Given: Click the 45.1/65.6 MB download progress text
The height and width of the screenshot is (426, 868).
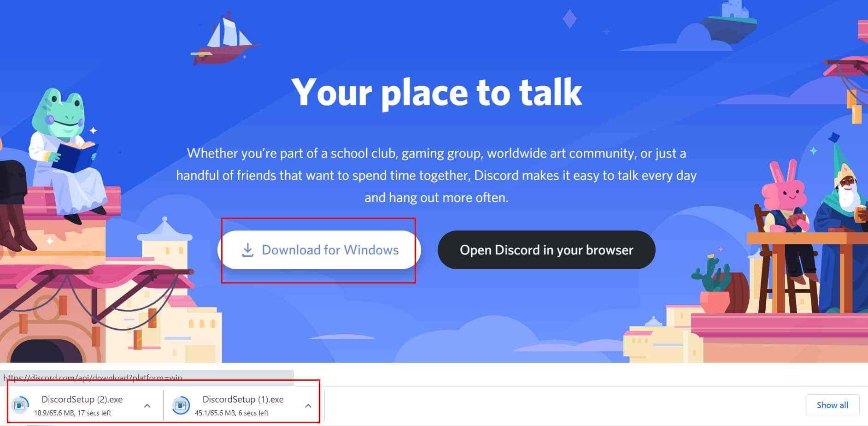Looking at the screenshot, I should (x=231, y=413).
